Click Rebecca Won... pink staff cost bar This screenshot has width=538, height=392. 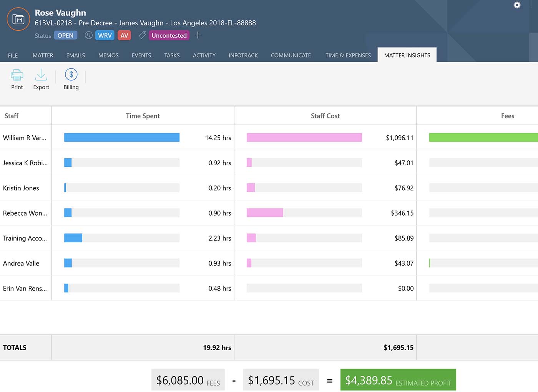click(265, 213)
